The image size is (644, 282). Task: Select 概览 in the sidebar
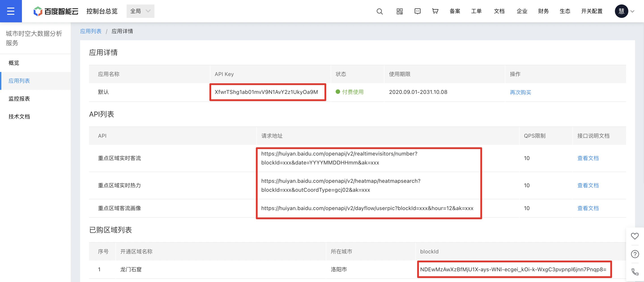(35, 63)
